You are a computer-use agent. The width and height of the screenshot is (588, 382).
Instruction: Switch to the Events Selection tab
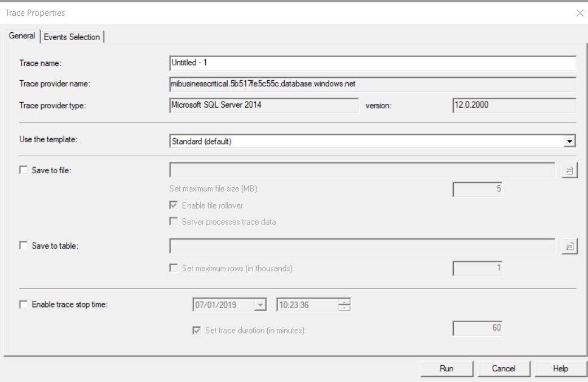coord(72,37)
